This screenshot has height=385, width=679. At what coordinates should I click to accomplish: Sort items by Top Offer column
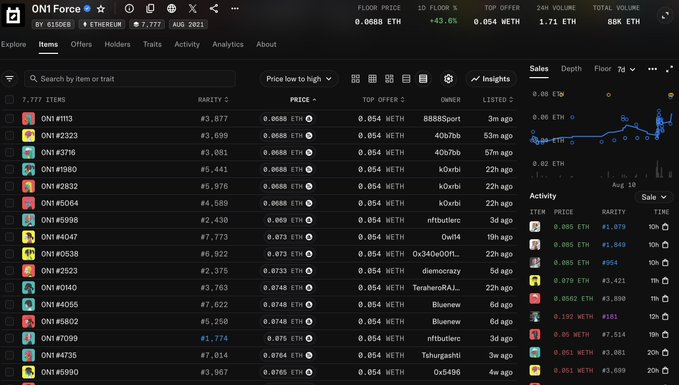[383, 100]
